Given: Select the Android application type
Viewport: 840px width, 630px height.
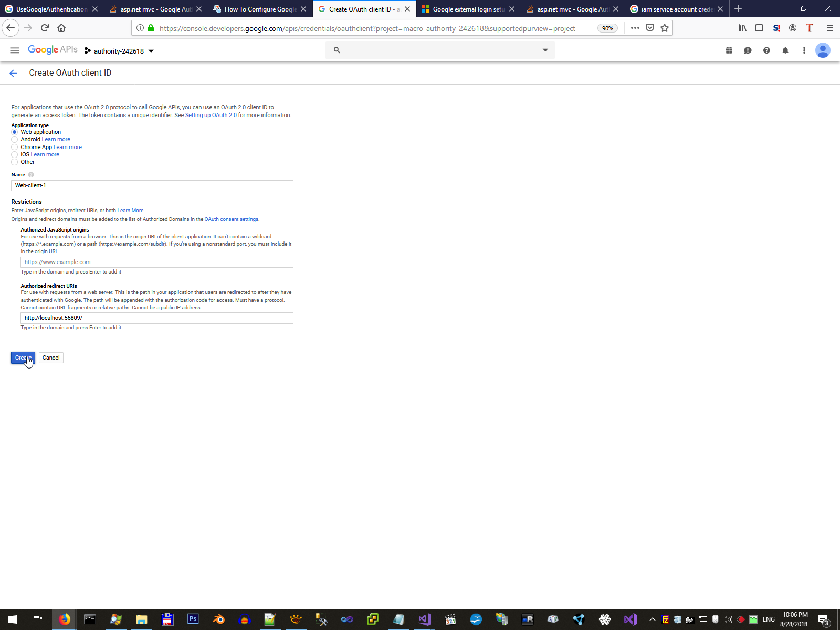Looking at the screenshot, I should point(15,140).
